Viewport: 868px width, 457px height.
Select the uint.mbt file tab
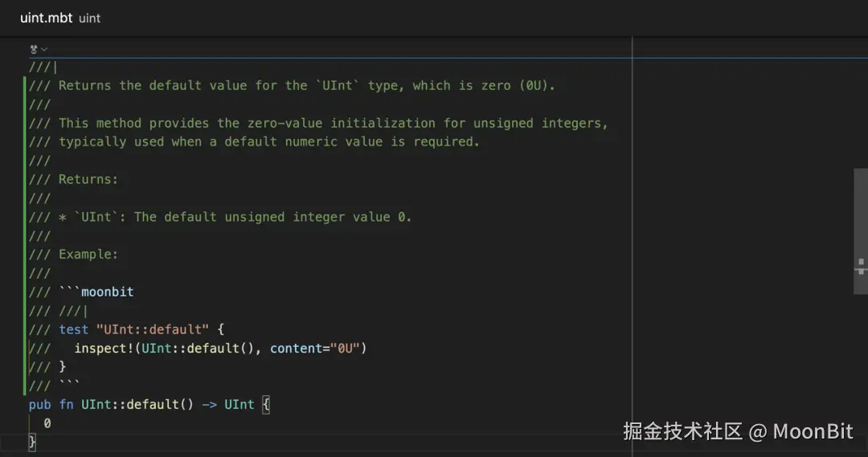46,17
